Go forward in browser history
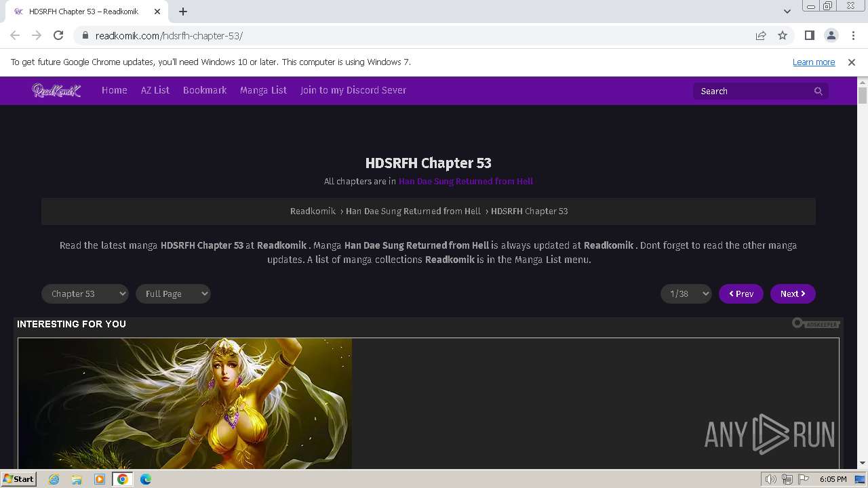 pyautogui.click(x=37, y=35)
